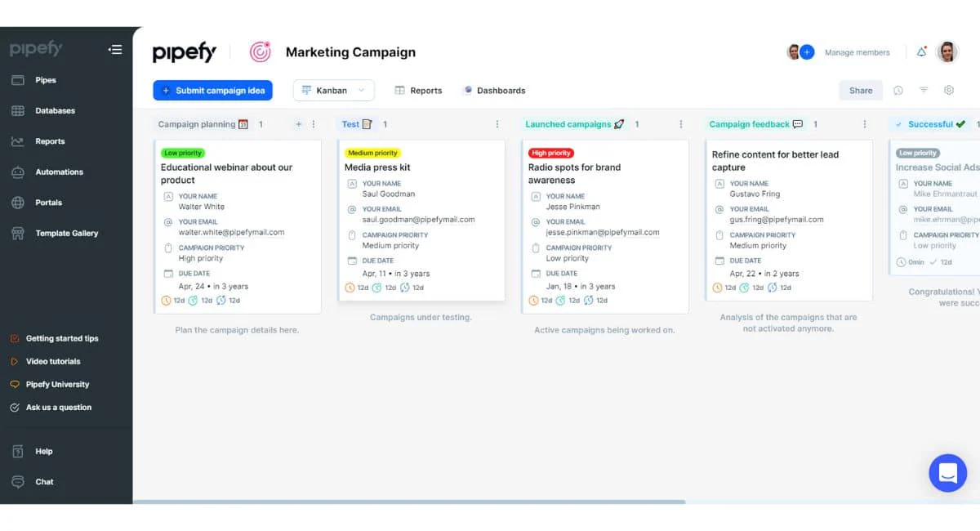This screenshot has height=531, width=980.
Task: Click the Automations robot icon
Action: (x=17, y=172)
